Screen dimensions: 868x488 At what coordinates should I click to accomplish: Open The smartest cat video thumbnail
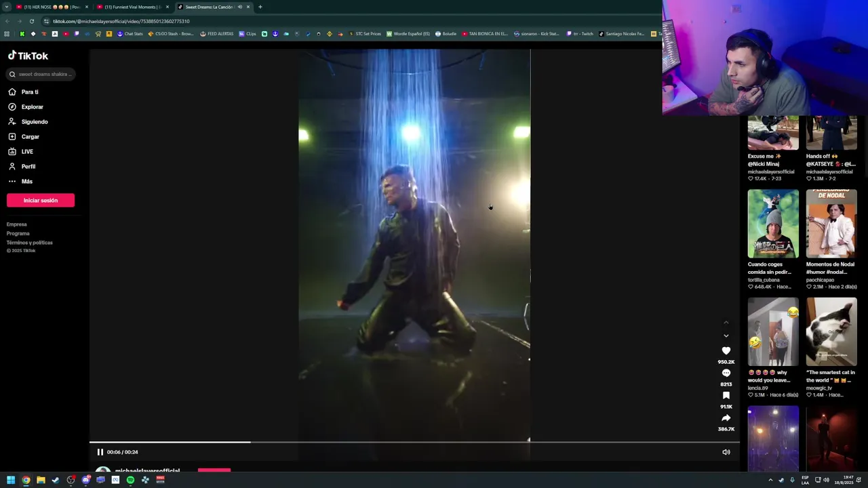831,332
